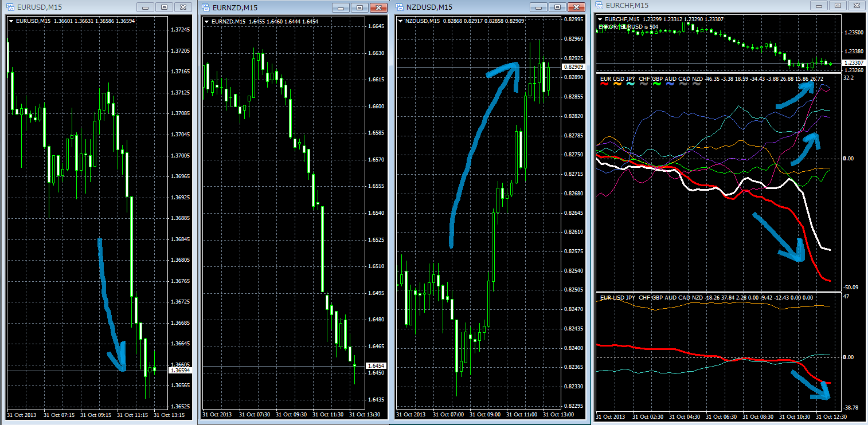Click the 1.6645 price axis label
868x425 pixels.
click(x=375, y=26)
